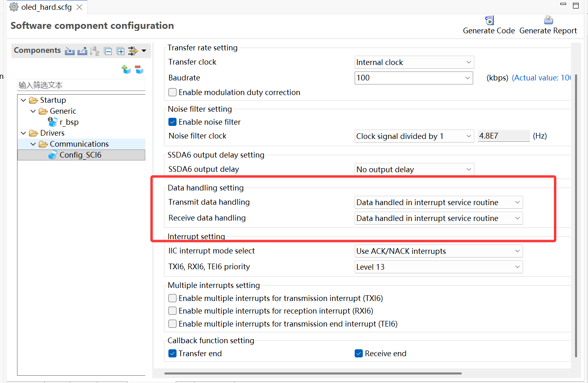The height and width of the screenshot is (383, 588).
Task: Expand all components with the plus icon
Action: (121, 51)
